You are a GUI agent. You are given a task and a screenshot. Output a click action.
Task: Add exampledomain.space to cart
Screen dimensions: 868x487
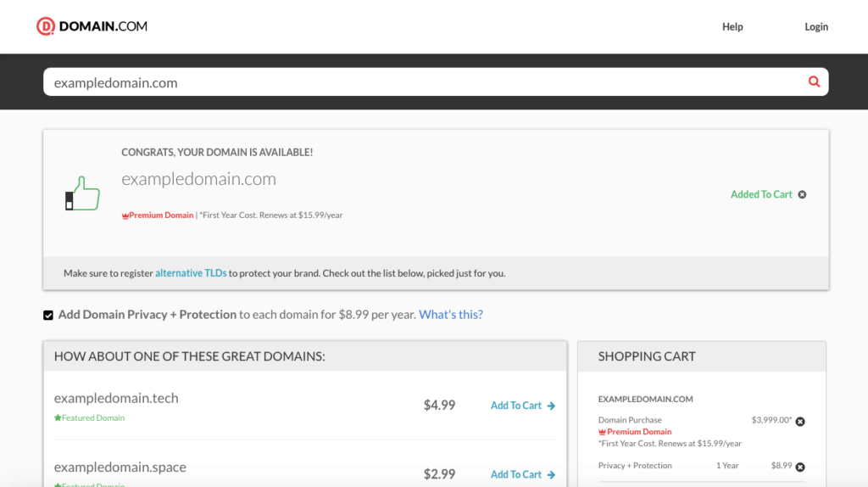click(x=516, y=474)
